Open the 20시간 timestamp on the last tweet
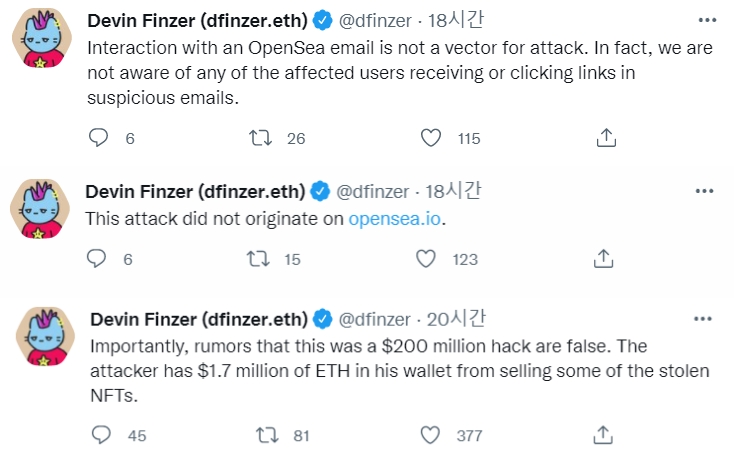734x470 pixels. coord(455,319)
